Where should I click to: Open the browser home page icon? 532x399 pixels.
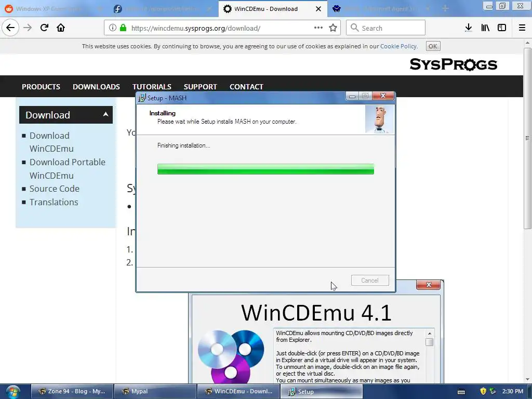coord(61,28)
